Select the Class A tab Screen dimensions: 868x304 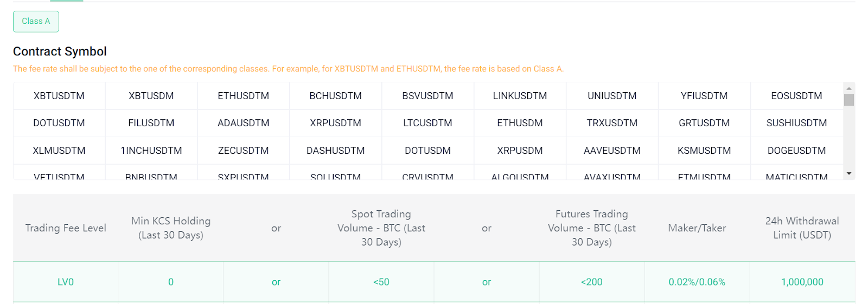pos(36,21)
